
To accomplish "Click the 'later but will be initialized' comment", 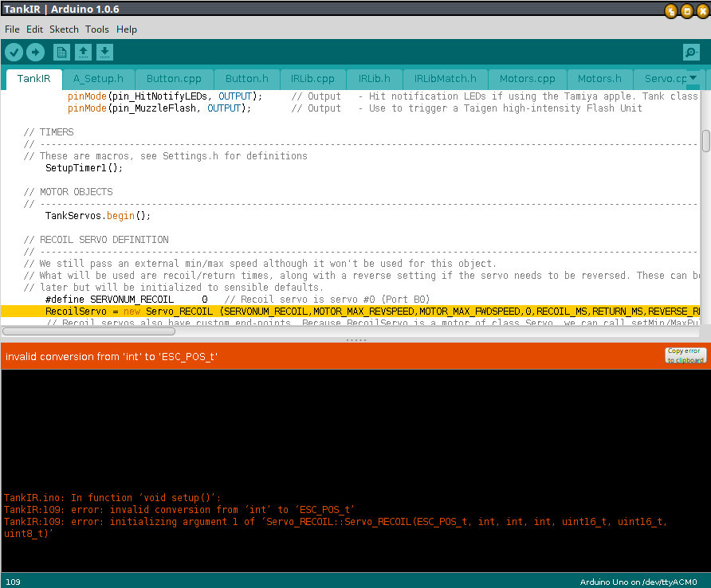I will tap(174, 288).
